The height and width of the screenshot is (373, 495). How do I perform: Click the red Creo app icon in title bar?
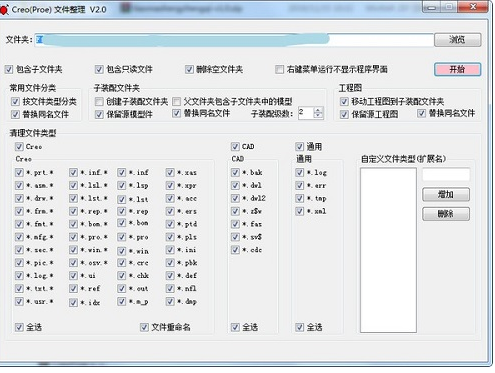(x=4, y=10)
